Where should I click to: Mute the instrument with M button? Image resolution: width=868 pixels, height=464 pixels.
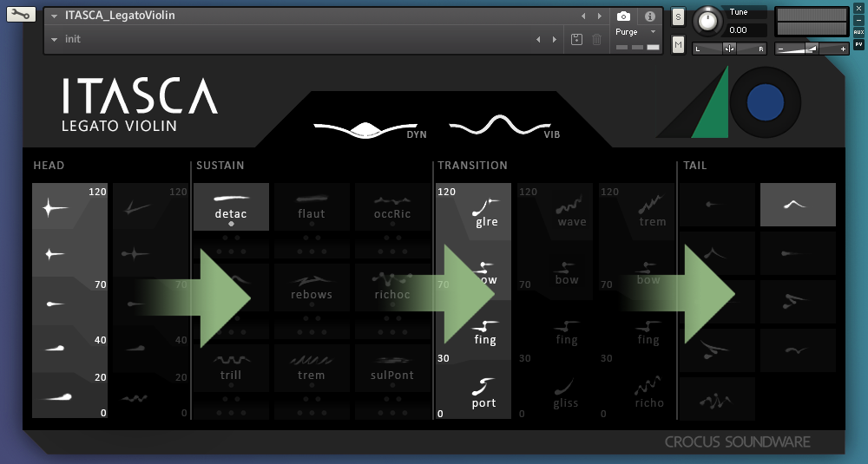click(678, 44)
